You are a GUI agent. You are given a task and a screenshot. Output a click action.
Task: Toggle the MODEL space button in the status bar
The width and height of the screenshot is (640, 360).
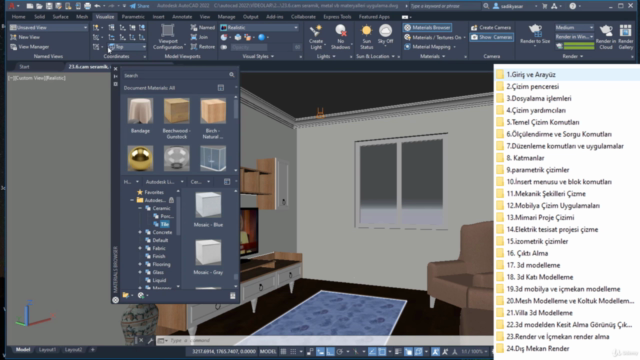click(268, 351)
